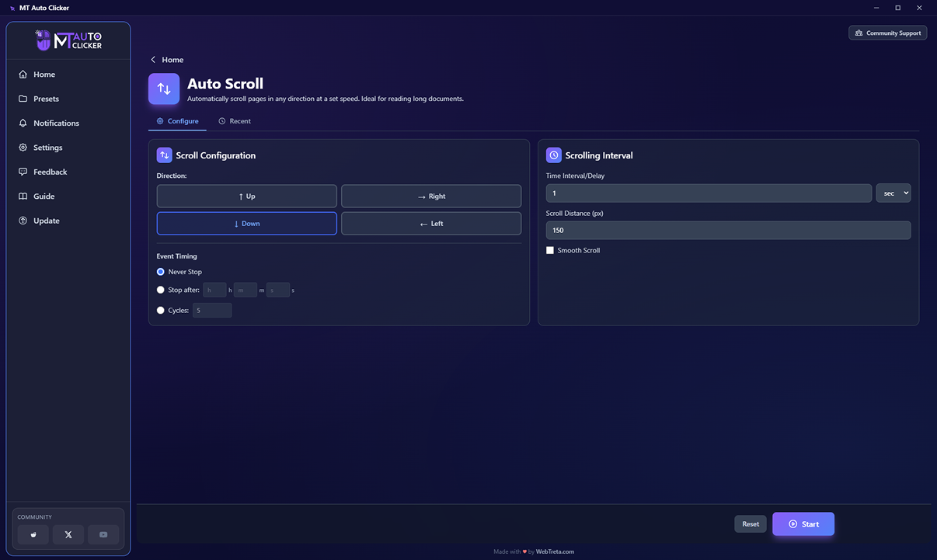Viewport: 937px width, 560px height.
Task: Open Guide via the book icon
Action: (23, 197)
